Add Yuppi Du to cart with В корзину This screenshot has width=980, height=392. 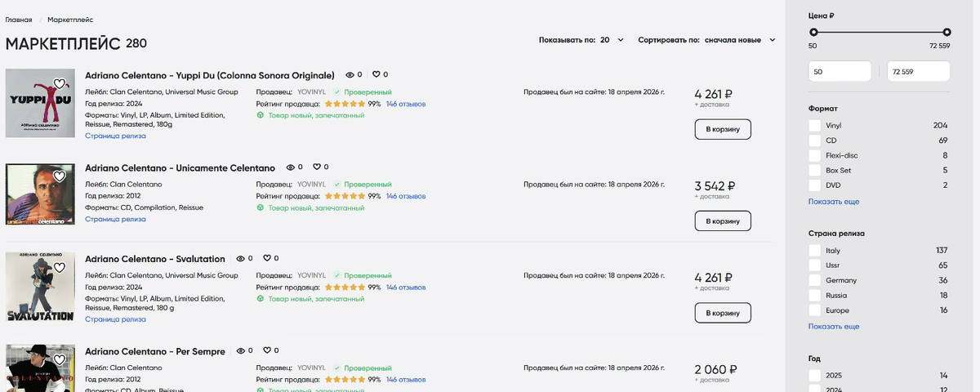coord(723,129)
